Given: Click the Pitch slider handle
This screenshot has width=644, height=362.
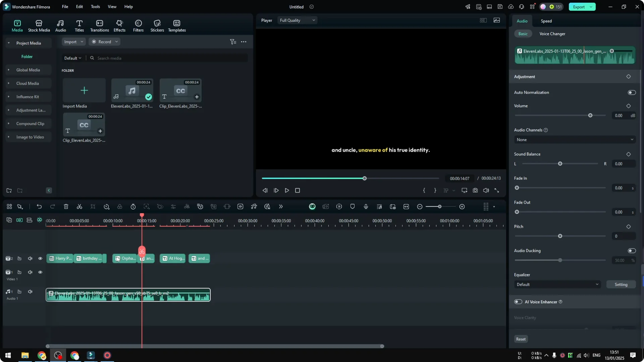Looking at the screenshot, I should [560, 236].
